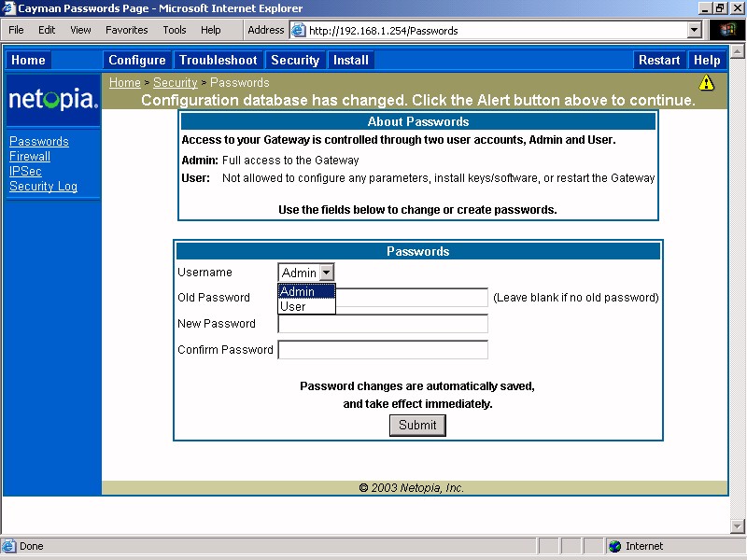Click the About Passwords heading

click(x=418, y=121)
